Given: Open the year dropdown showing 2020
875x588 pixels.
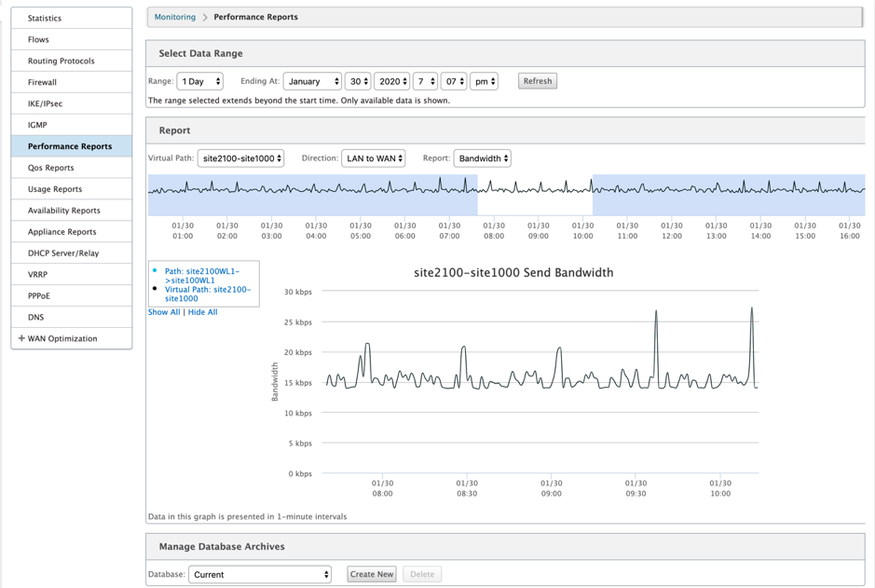Looking at the screenshot, I should pyautogui.click(x=391, y=81).
